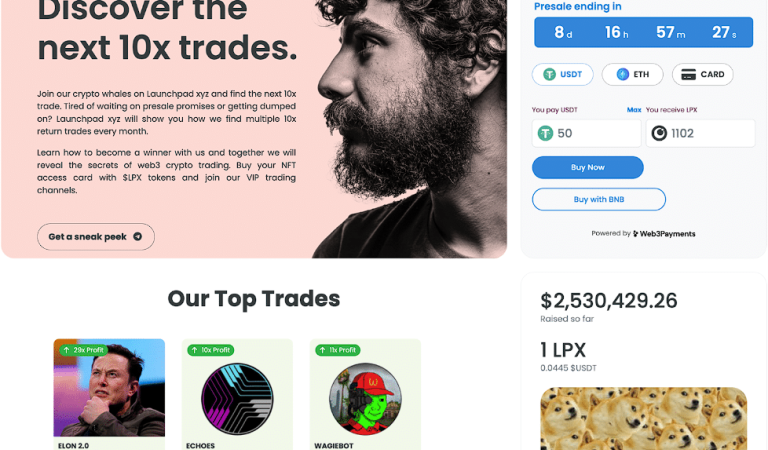Open the WAGIEBOT trade card image
The height and width of the screenshot is (450, 768).
pos(365,399)
